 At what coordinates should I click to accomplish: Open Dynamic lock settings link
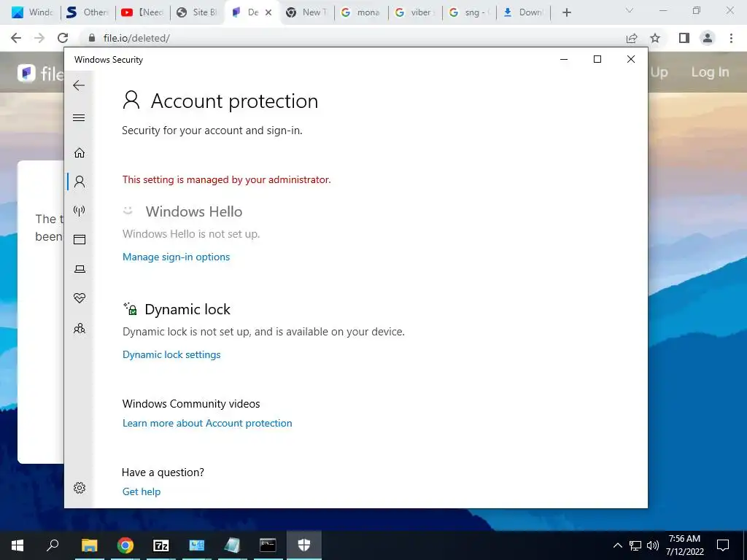[171, 355]
